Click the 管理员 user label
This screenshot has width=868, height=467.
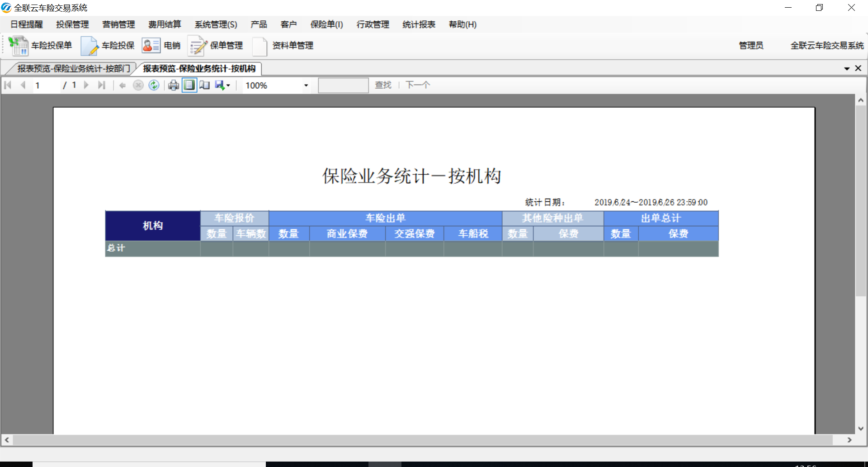pos(751,46)
